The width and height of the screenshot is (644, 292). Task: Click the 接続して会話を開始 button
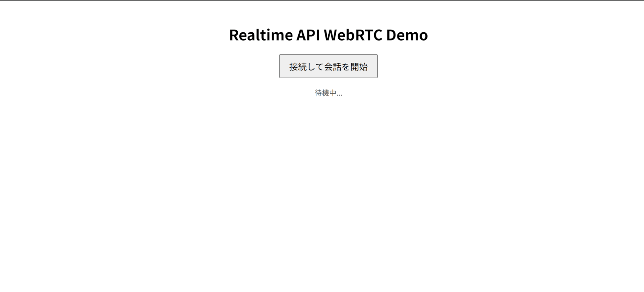click(328, 66)
